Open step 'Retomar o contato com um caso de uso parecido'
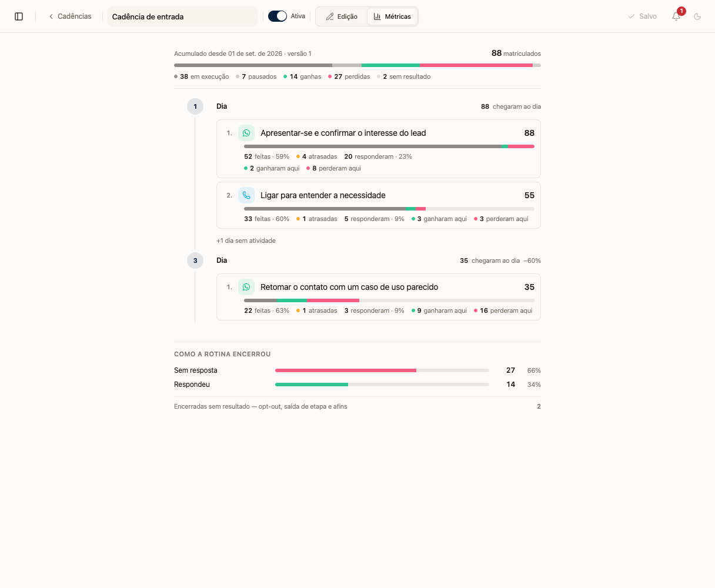The height and width of the screenshot is (588, 715). [379, 297]
